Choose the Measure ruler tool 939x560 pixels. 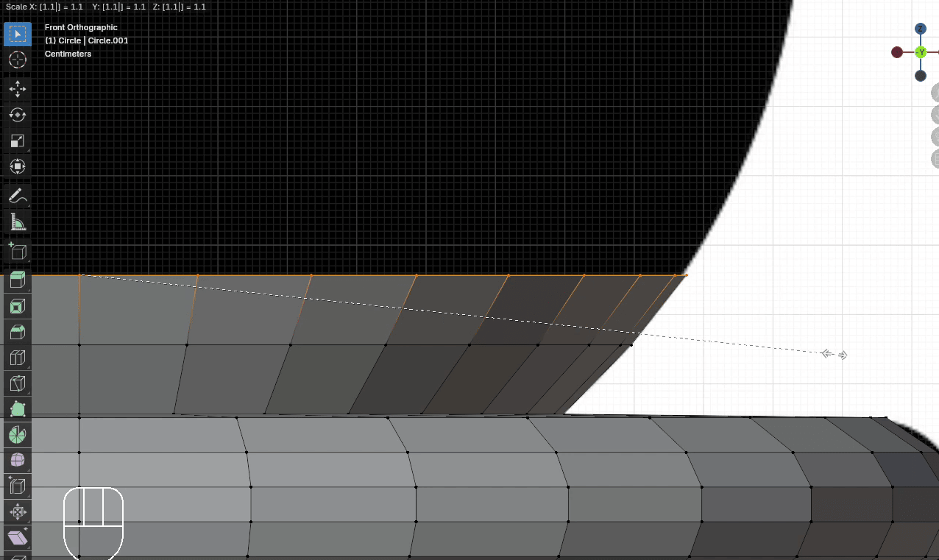(x=18, y=222)
